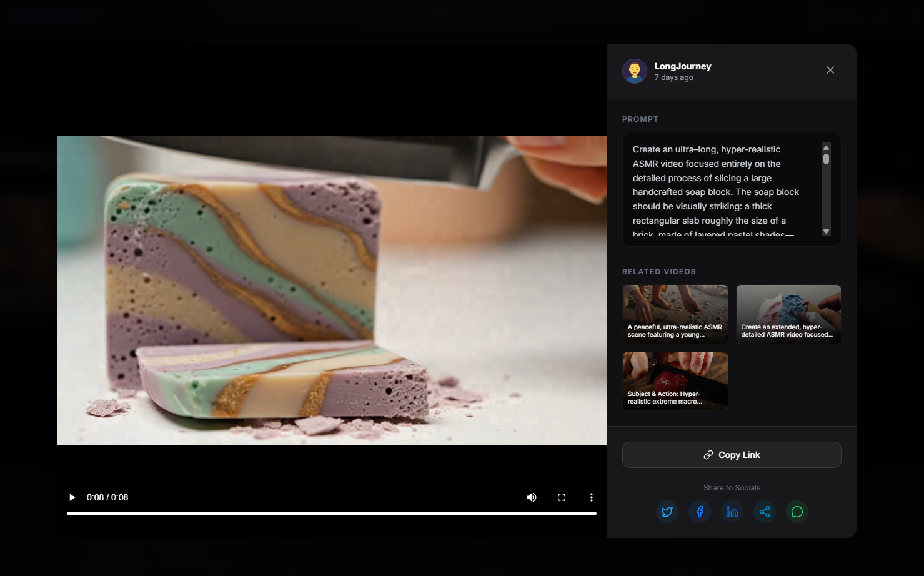This screenshot has width=924, height=576.
Task: Play the soap slicing video
Action: [72, 497]
